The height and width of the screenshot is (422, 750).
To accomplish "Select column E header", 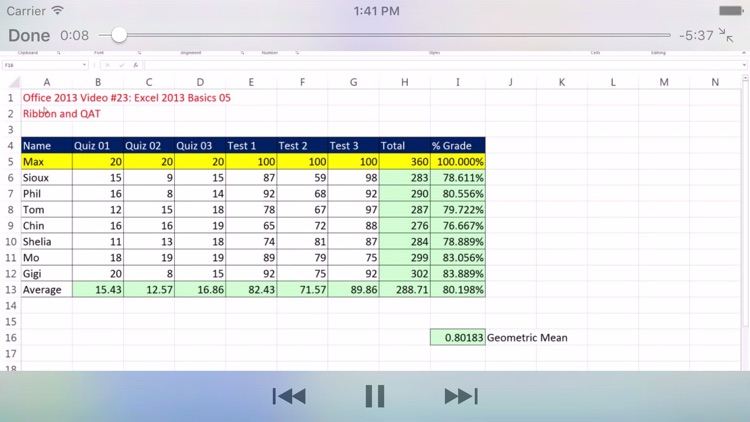I will click(251, 82).
